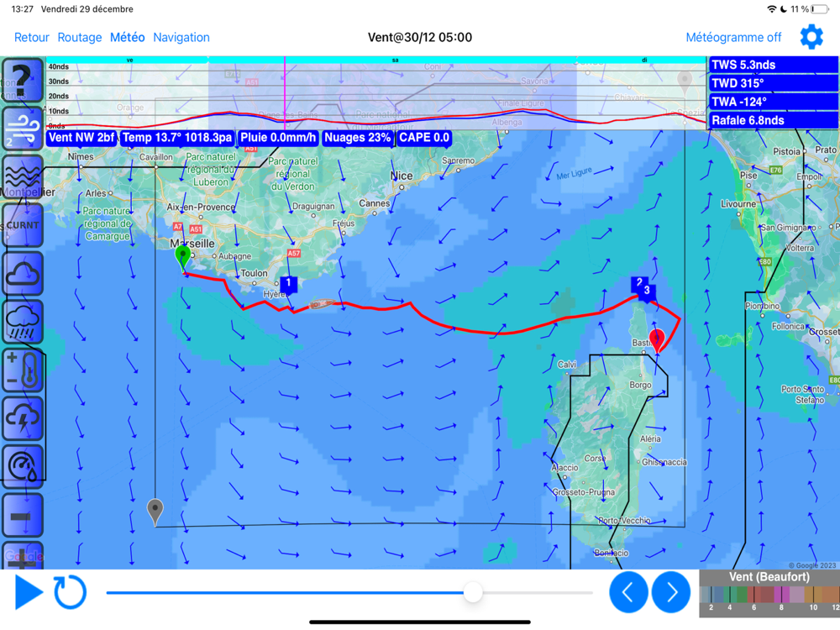Tap the green departure pin at Marseille
Viewport: 840px width, 630px height.
pyautogui.click(x=182, y=257)
